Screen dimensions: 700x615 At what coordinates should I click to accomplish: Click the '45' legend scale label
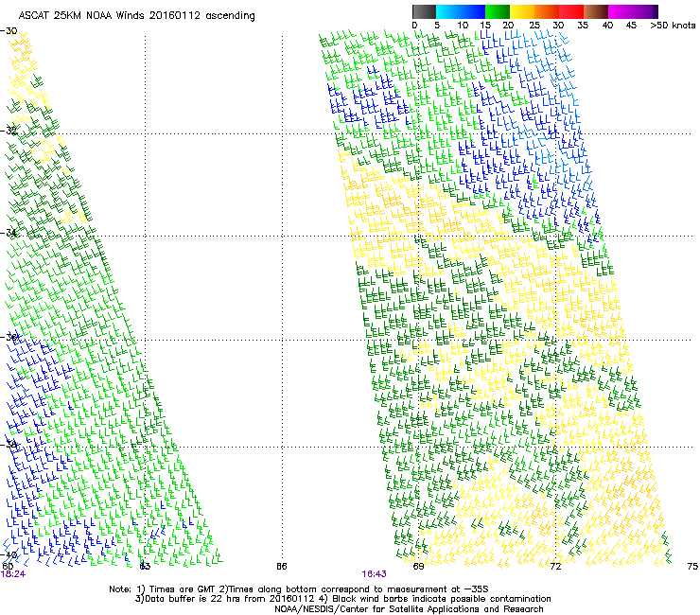631,26
